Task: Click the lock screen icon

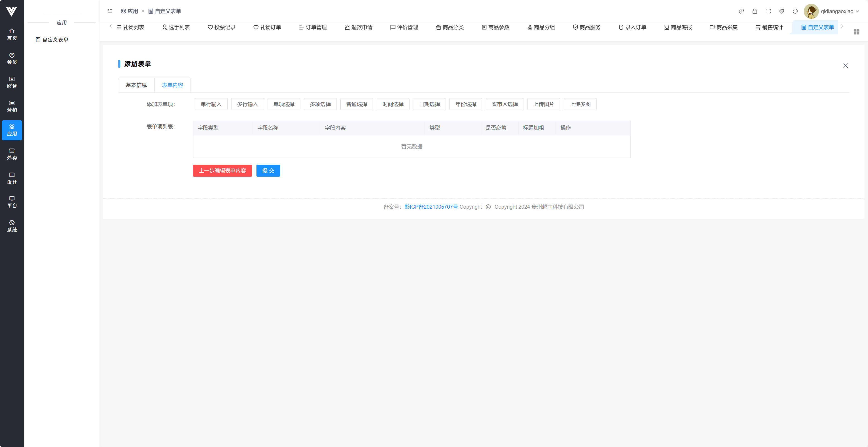Action: (x=754, y=11)
